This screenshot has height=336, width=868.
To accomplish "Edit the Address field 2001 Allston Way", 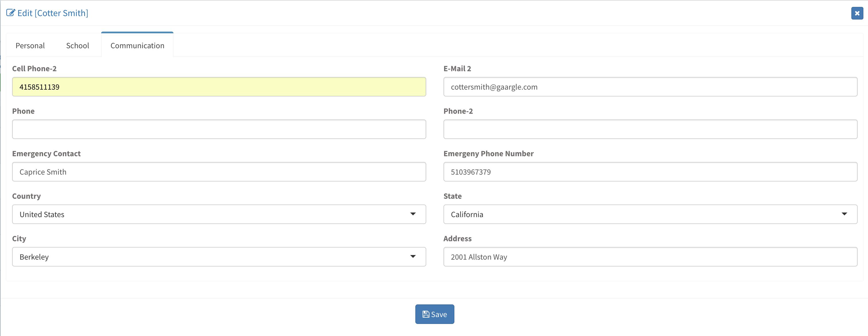I will coord(650,257).
